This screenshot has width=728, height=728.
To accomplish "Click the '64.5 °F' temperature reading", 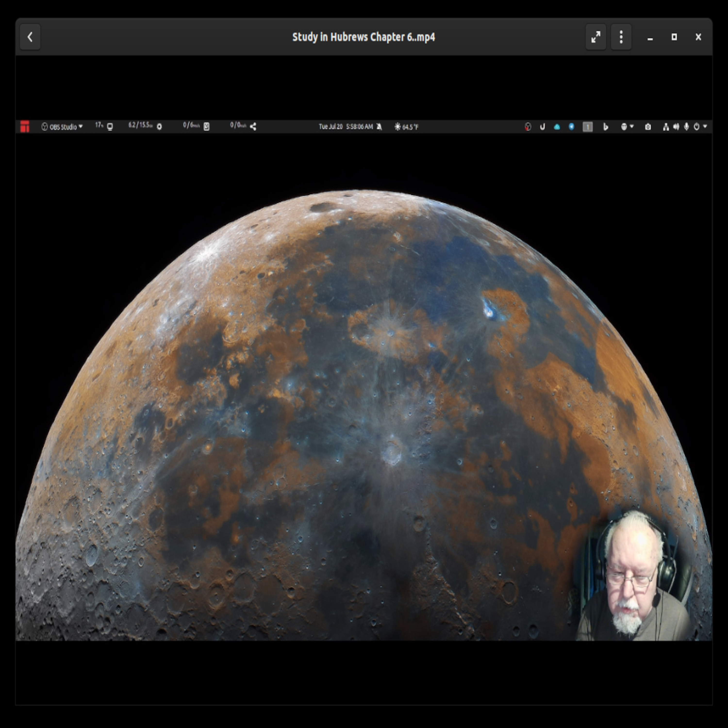I will click(410, 127).
